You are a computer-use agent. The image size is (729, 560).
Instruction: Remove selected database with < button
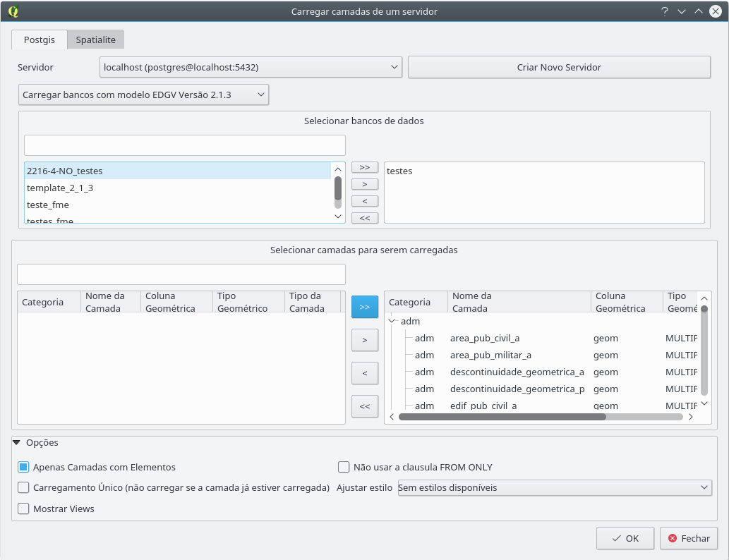pos(365,201)
